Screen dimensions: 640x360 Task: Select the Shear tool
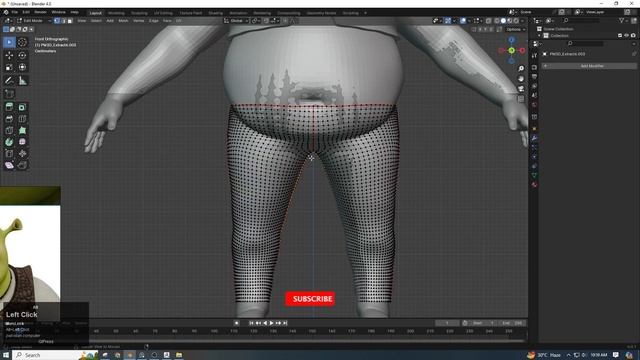(9, 165)
